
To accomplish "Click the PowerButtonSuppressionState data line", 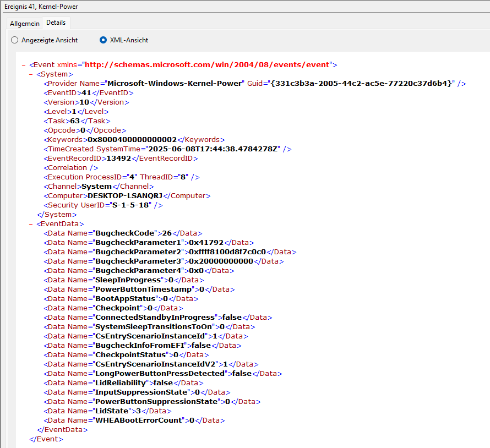I will pos(152,402).
